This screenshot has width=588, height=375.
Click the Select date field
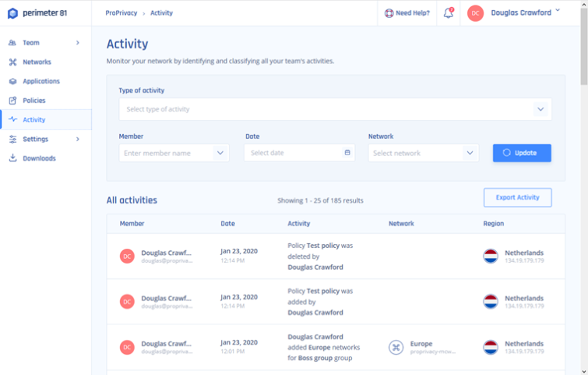coord(299,153)
